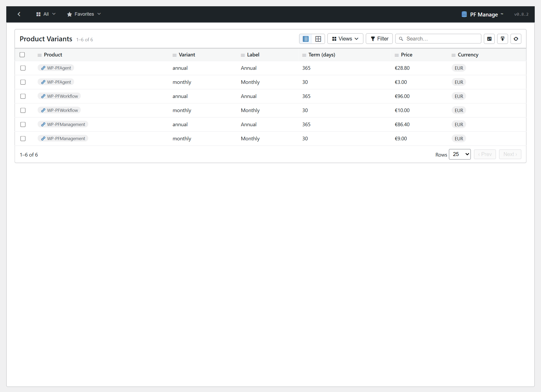Click Currency column drag handle icon
Viewport: 541px width, 392px height.
[453, 55]
